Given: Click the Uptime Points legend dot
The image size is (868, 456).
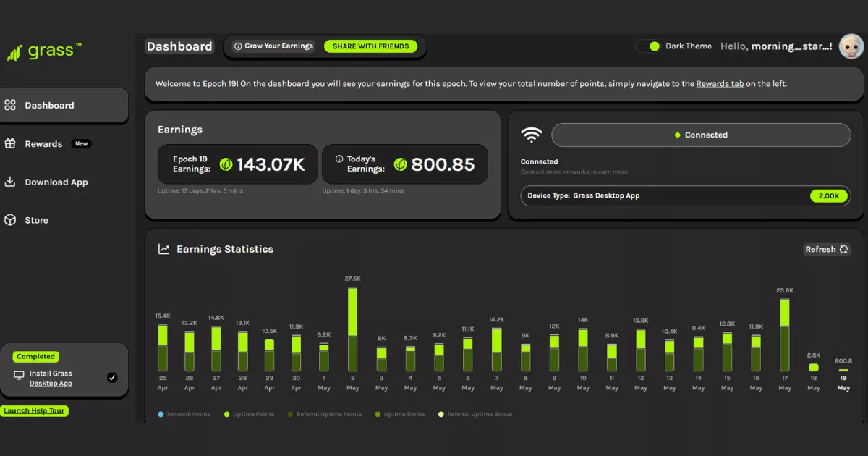Looking at the screenshot, I should point(226,415).
